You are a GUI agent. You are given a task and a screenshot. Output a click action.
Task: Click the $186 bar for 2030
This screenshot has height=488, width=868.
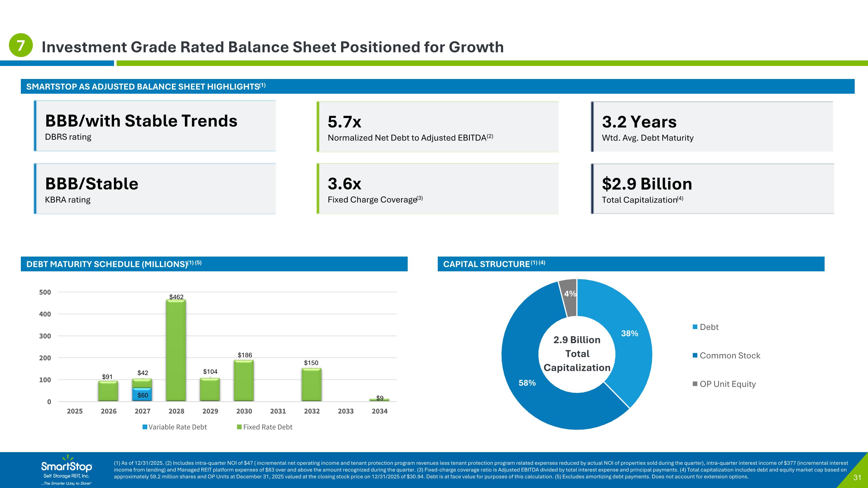(x=244, y=381)
